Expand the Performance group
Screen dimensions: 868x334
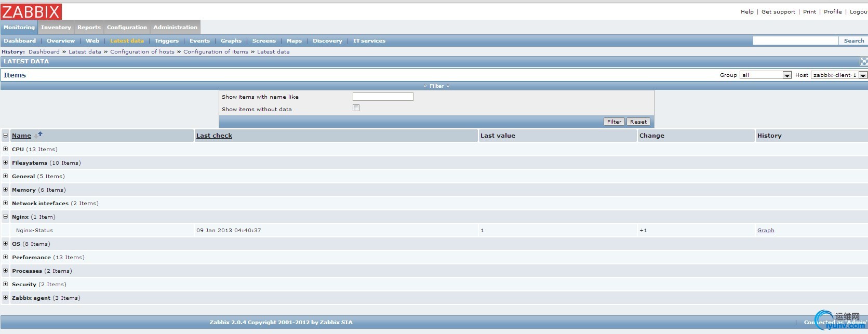click(x=5, y=257)
